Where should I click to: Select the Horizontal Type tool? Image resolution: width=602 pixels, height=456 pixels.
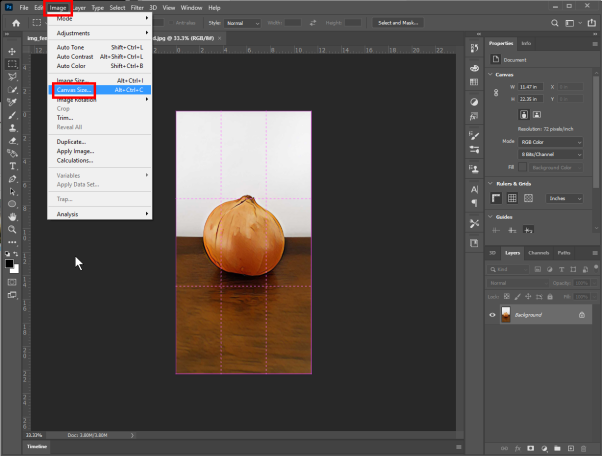pyautogui.click(x=12, y=166)
